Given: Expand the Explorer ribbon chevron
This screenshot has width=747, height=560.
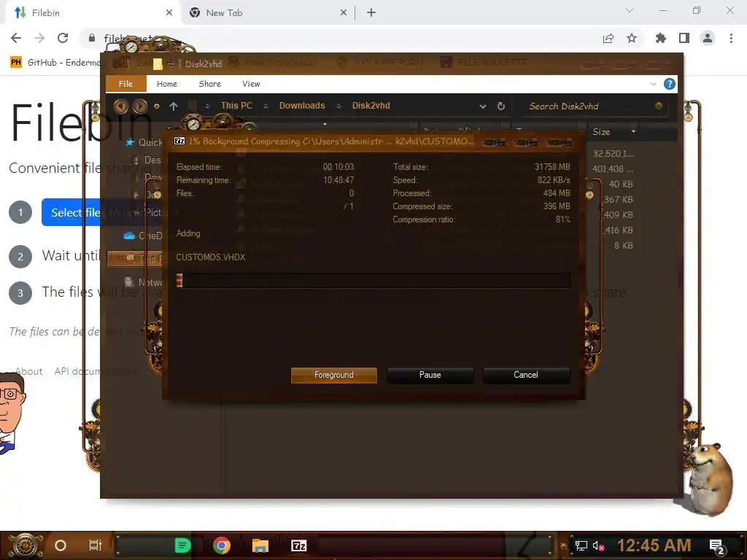Looking at the screenshot, I should [x=653, y=84].
